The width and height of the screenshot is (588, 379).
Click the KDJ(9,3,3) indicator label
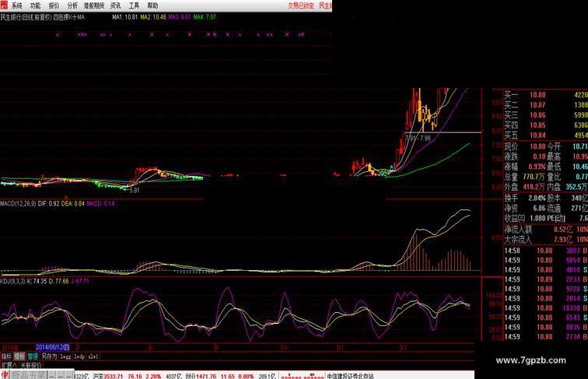tap(12, 281)
